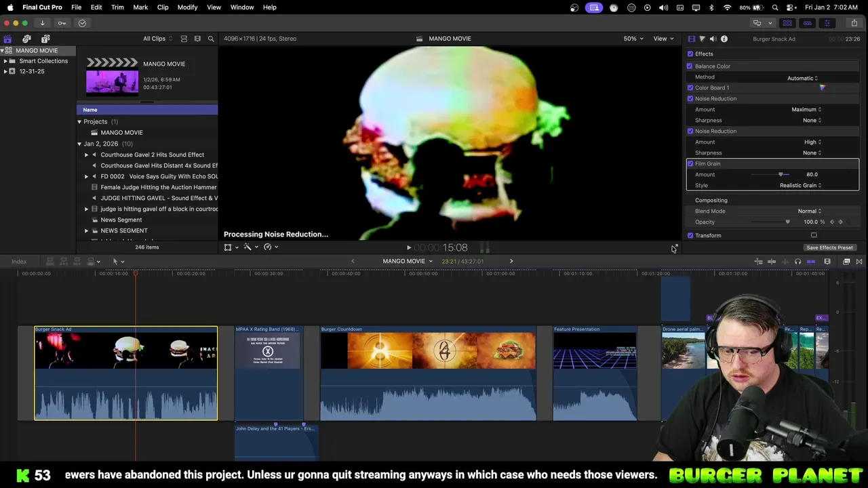Select the Burger Countdown timeline clip
This screenshot has height=488, width=868.
click(428, 373)
